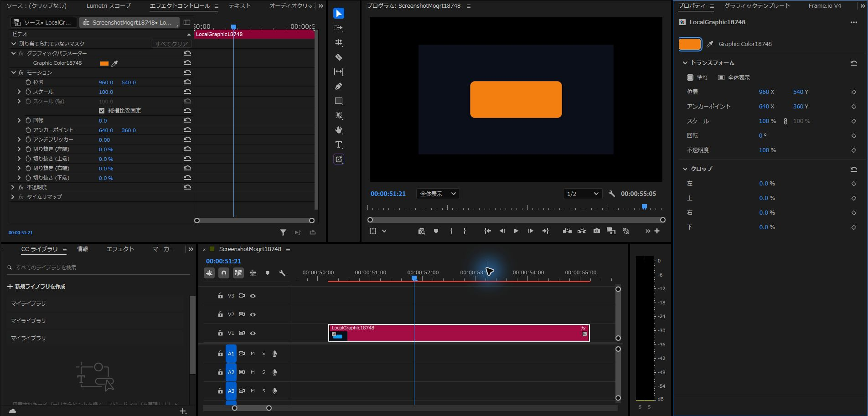Select the Ripple Edit tool

pyautogui.click(x=339, y=42)
